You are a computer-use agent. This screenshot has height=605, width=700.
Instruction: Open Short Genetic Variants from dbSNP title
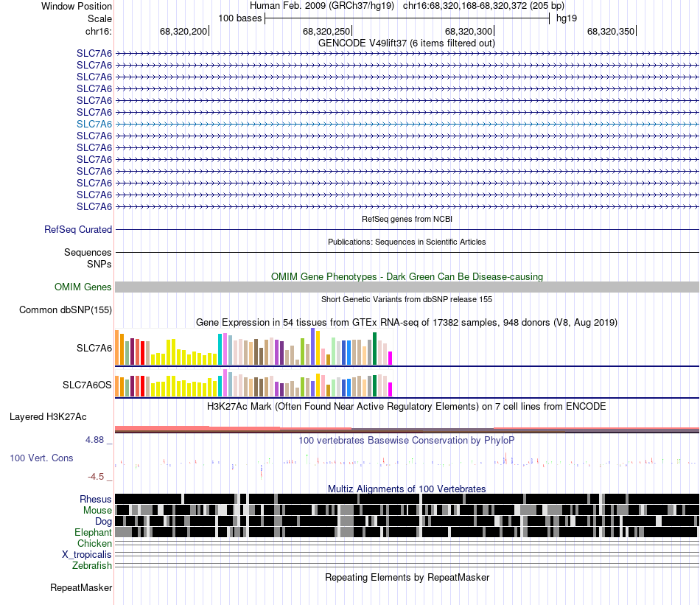point(407,300)
